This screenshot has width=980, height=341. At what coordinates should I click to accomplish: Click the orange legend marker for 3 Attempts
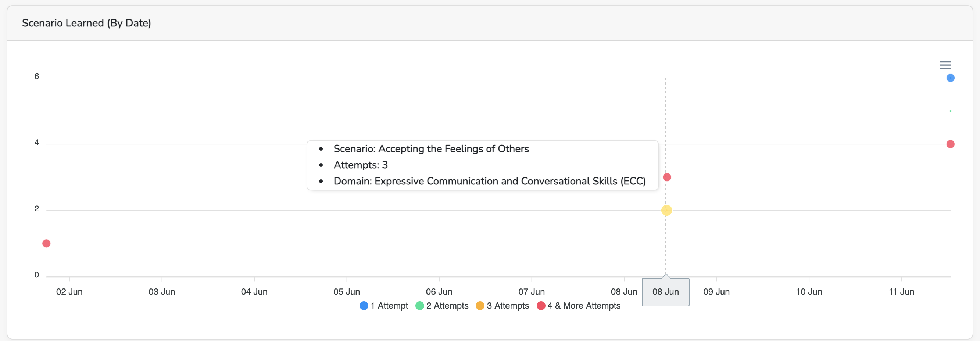pyautogui.click(x=480, y=306)
